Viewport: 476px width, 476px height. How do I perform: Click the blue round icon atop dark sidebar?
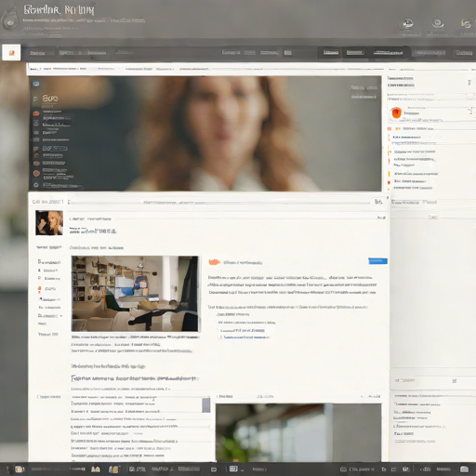point(36,84)
